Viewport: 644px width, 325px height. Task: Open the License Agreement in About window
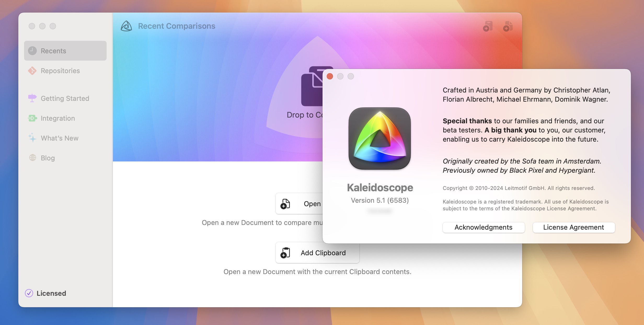pyautogui.click(x=574, y=227)
